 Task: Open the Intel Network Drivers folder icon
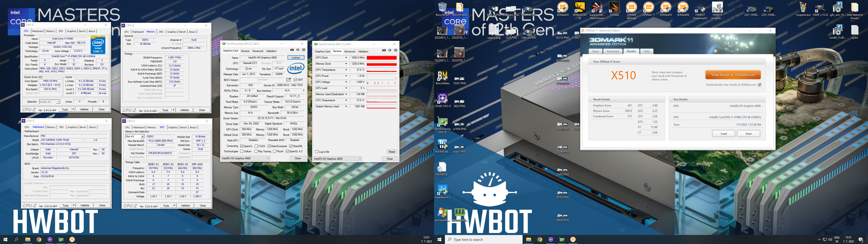854,11
